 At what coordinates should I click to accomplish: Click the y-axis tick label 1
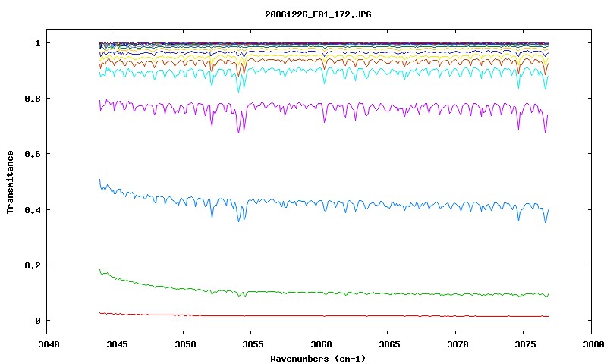[37, 43]
